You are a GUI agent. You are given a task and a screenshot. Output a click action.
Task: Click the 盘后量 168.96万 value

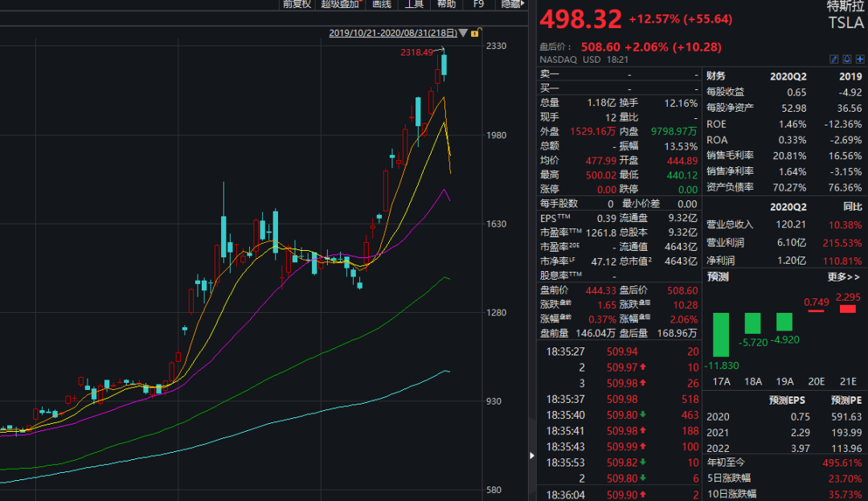pyautogui.click(x=676, y=333)
